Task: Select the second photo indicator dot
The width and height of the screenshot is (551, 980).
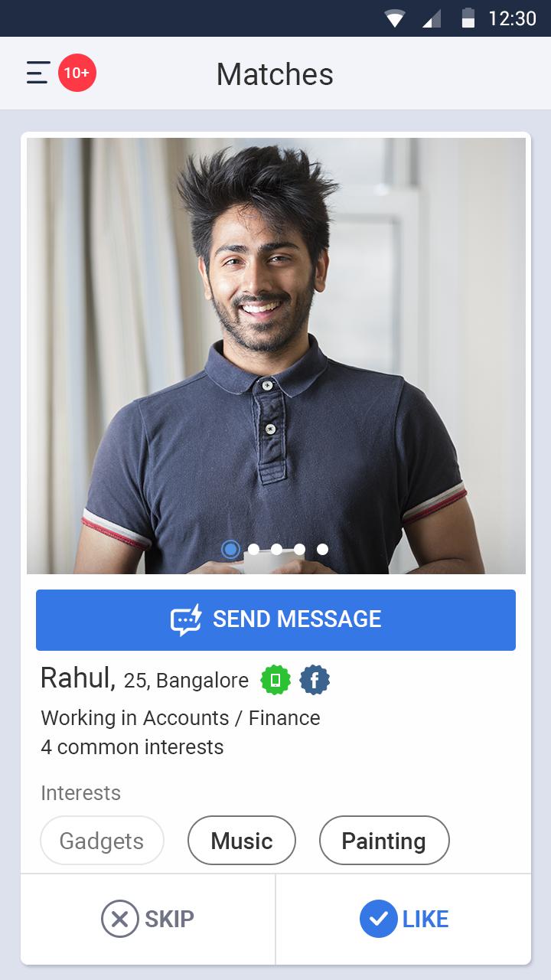Action: coord(253,549)
